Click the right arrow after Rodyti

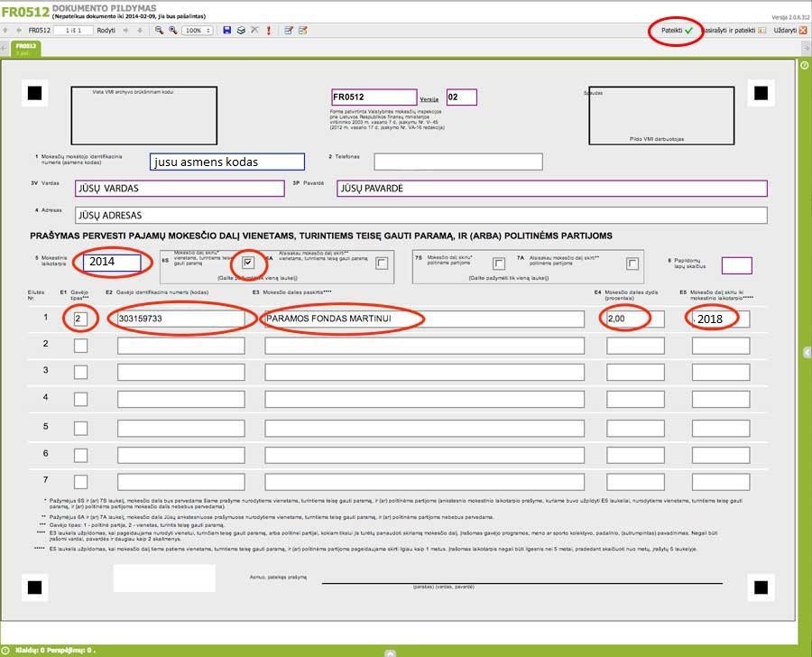(x=125, y=31)
